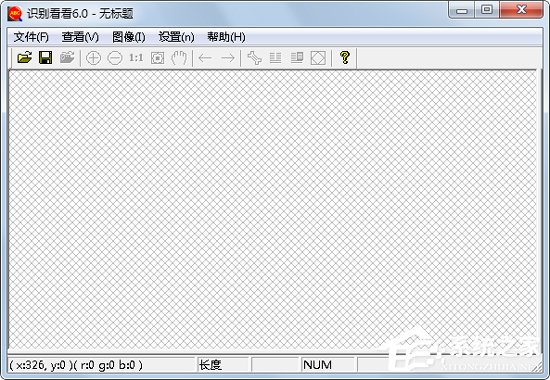This screenshot has height=380, width=550.
Task: Open the 设置(n) menu
Action: point(176,37)
